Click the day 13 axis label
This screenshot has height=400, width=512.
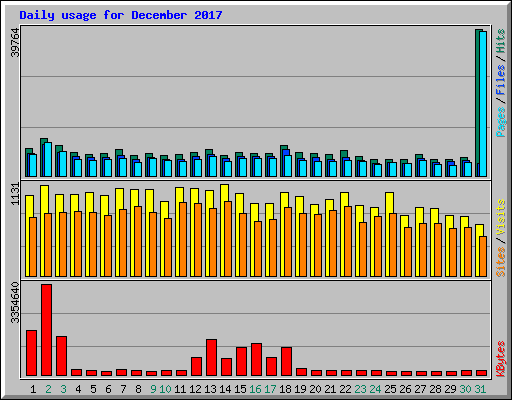(210, 389)
